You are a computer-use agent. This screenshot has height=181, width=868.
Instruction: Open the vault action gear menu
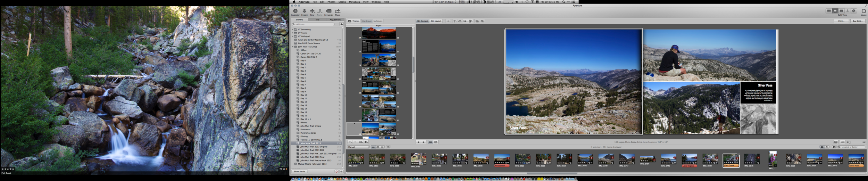[x=342, y=172]
